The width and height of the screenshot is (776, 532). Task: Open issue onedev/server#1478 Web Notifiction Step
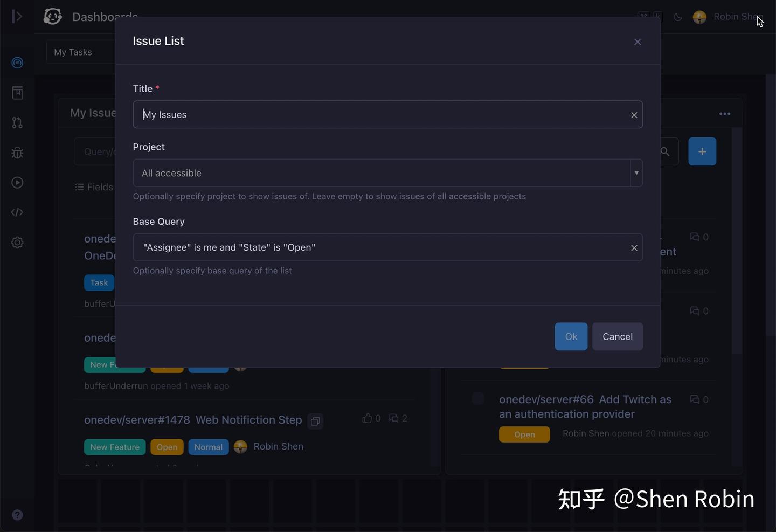pos(193,420)
